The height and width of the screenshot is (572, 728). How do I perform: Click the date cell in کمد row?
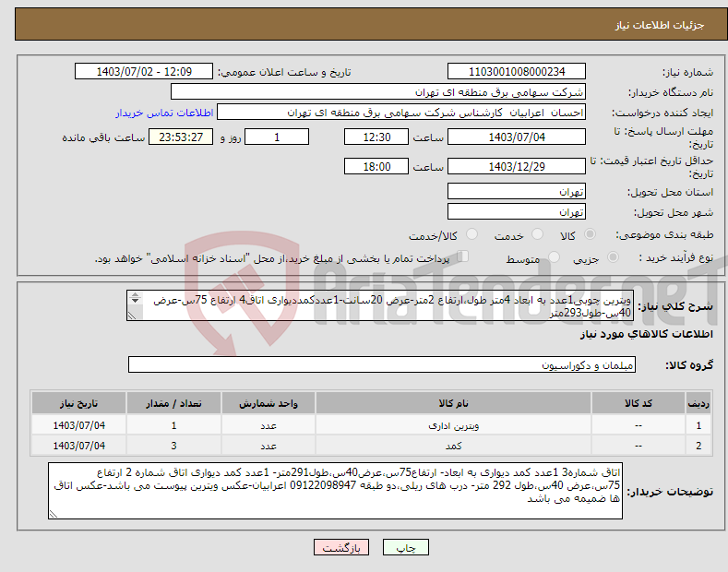[x=79, y=446]
